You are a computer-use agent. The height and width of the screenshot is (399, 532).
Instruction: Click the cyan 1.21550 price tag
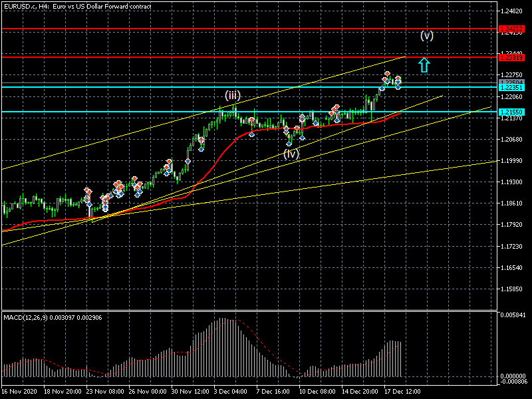click(511, 112)
